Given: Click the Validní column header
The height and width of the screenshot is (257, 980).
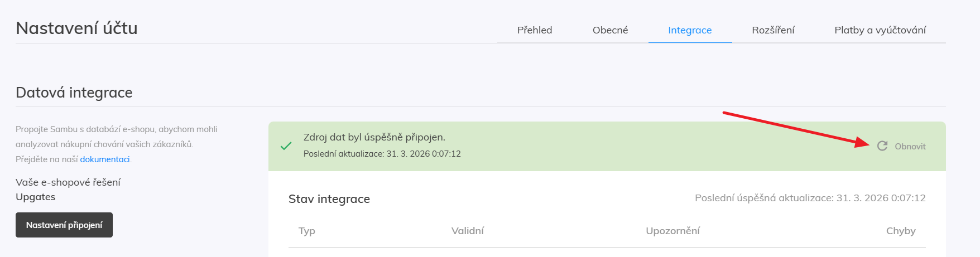Looking at the screenshot, I should tap(468, 231).
